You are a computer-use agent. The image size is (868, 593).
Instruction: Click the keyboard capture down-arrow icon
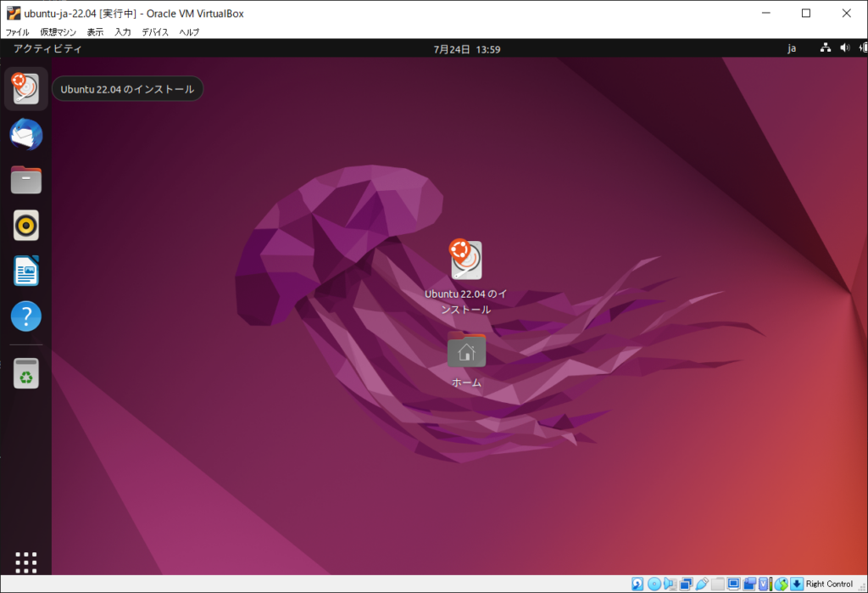tap(797, 584)
